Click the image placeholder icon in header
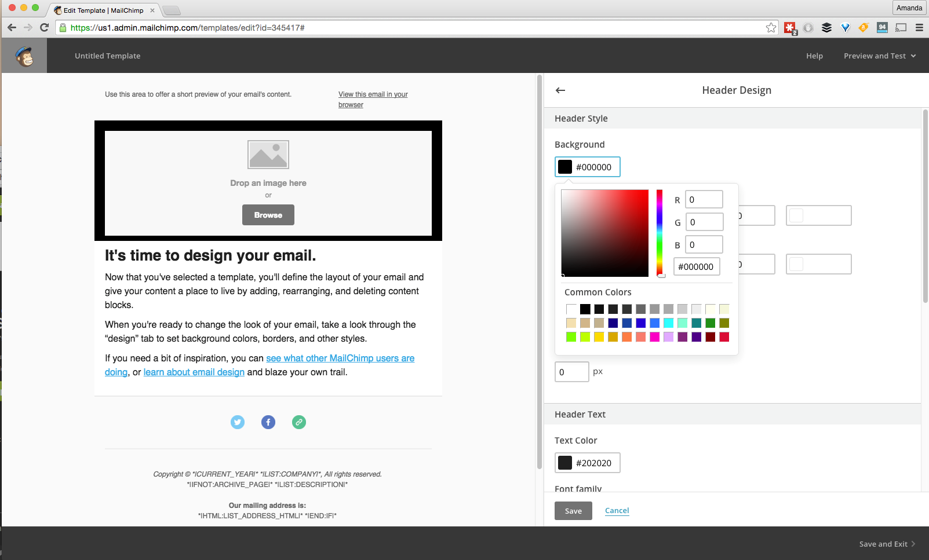Screen dimensions: 929x560 [268, 155]
